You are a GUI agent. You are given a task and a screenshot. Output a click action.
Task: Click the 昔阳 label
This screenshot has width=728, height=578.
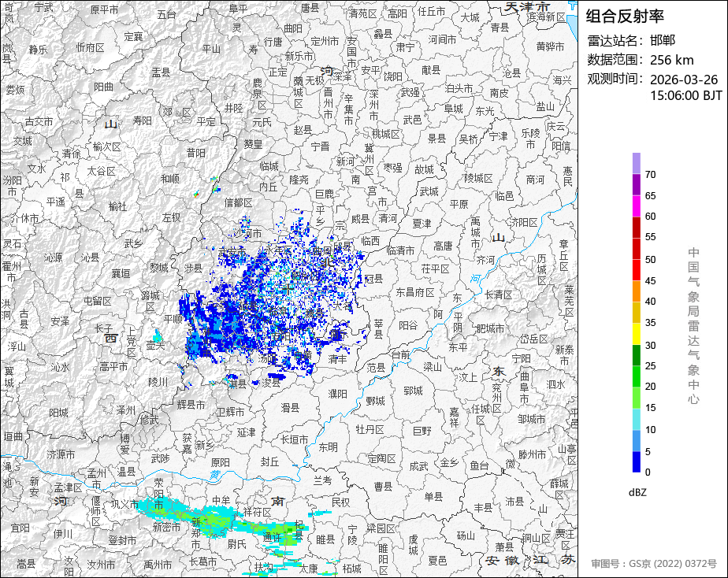coord(196,153)
